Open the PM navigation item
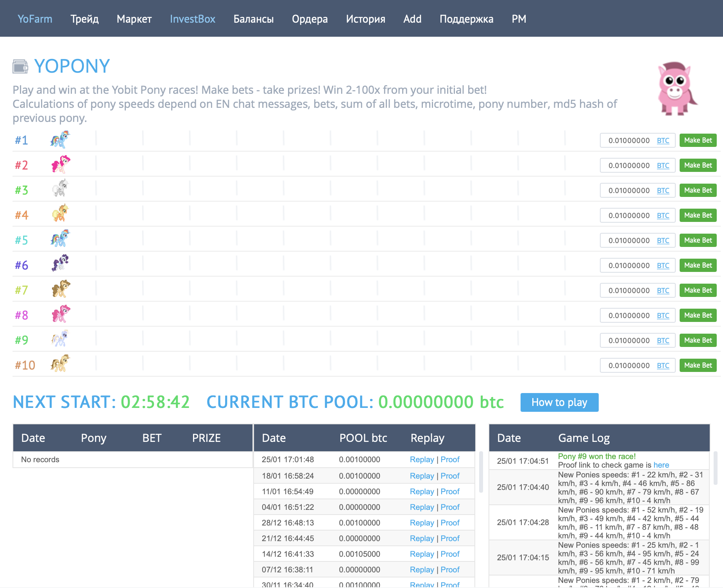 tap(519, 19)
